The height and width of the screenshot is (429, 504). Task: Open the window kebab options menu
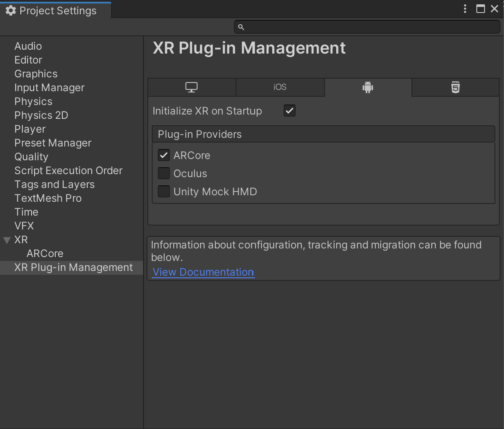[x=465, y=9]
